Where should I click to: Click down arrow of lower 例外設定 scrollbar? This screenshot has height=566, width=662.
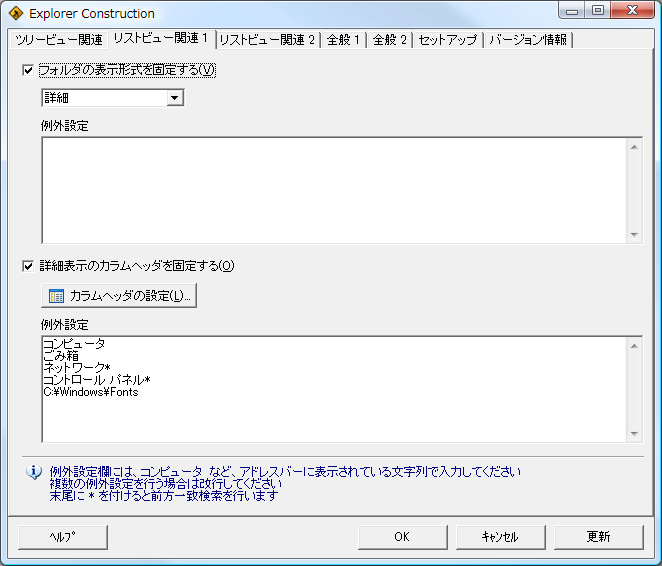634,434
